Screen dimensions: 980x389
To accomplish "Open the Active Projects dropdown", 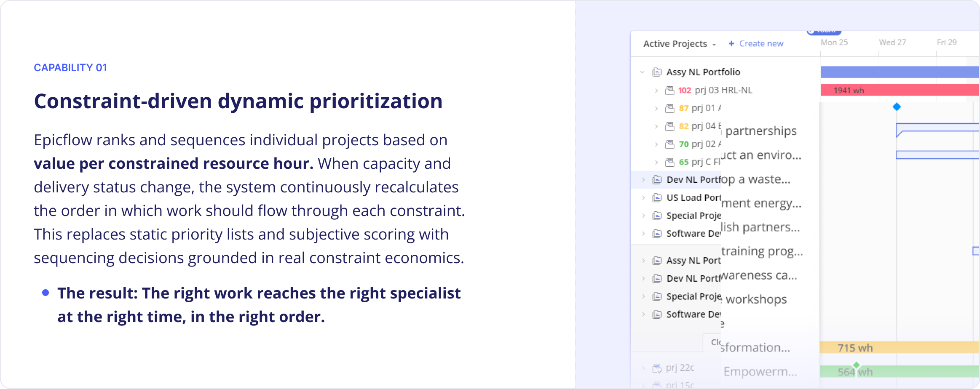I will coord(679,44).
